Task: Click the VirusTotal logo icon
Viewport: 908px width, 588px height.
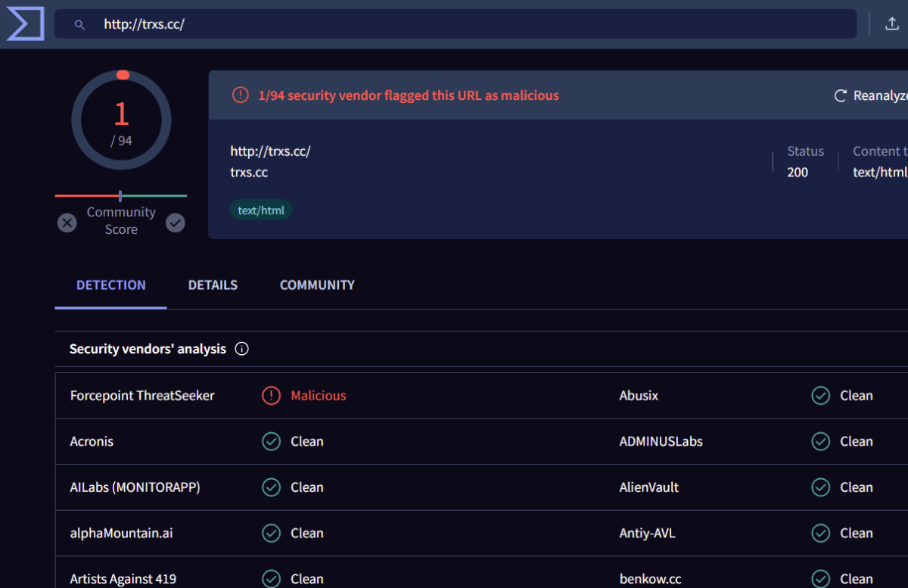Action: [x=25, y=24]
